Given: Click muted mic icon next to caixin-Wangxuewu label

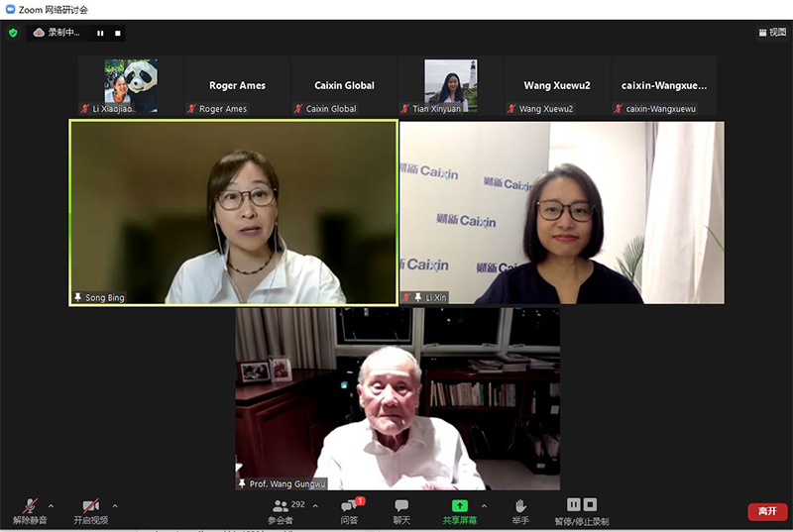Looking at the screenshot, I should point(619,109).
